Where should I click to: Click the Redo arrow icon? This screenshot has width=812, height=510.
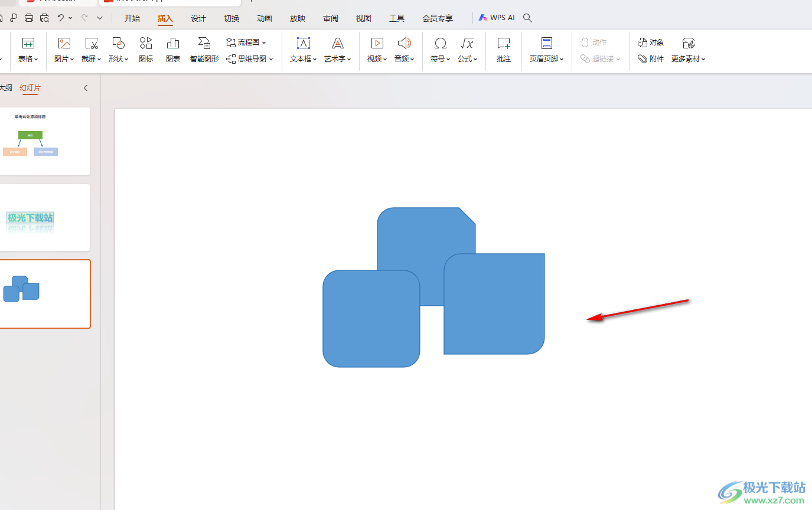click(84, 18)
